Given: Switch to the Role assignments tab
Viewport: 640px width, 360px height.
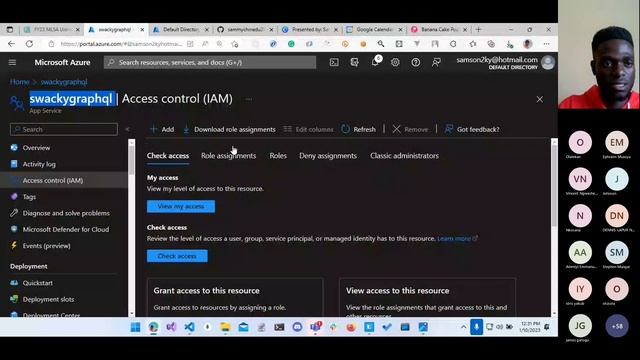Looking at the screenshot, I should coord(229,156).
